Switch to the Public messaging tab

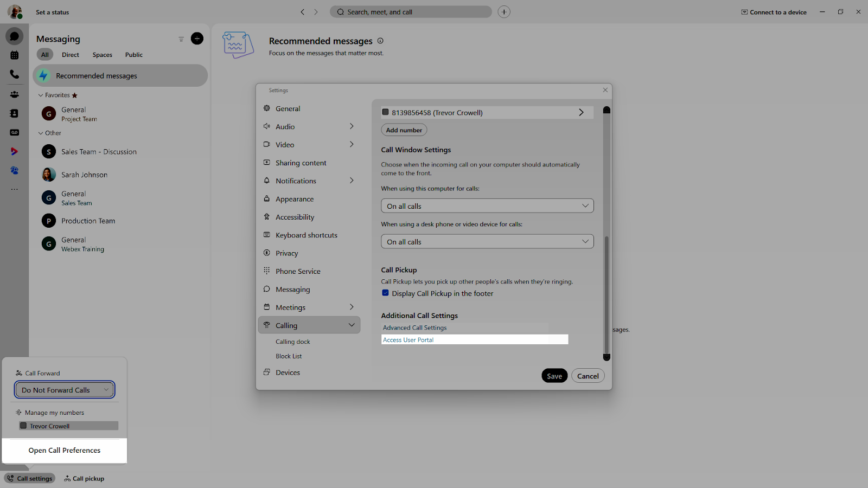click(134, 55)
